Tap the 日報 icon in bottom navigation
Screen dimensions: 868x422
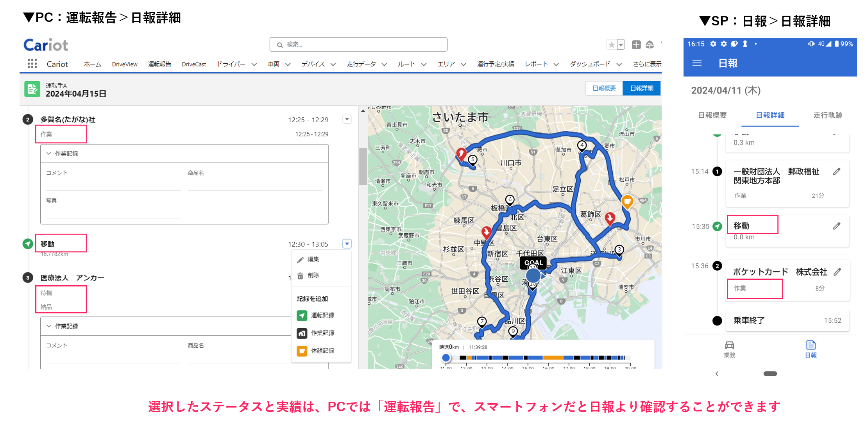coord(811,345)
